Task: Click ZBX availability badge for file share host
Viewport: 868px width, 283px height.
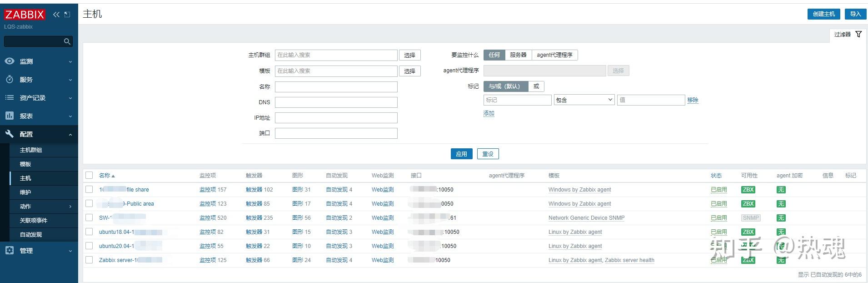Action: click(x=748, y=190)
